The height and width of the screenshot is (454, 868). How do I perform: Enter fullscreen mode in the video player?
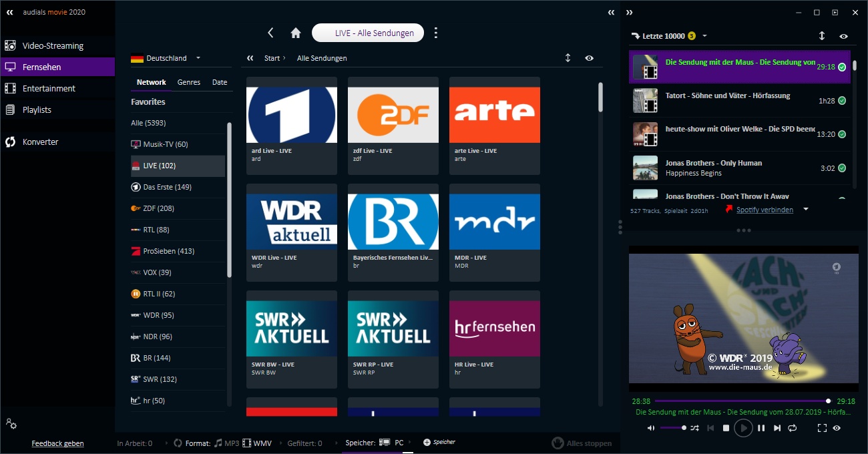(822, 428)
